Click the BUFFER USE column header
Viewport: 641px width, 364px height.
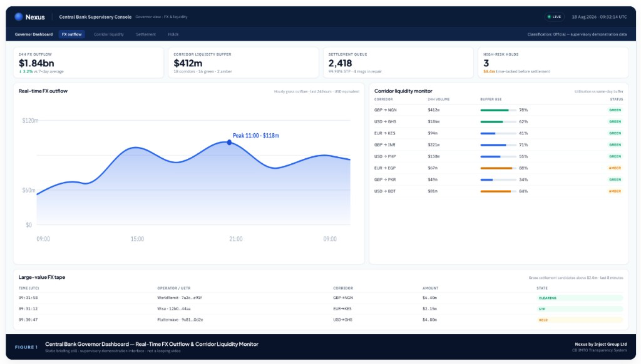tap(491, 99)
